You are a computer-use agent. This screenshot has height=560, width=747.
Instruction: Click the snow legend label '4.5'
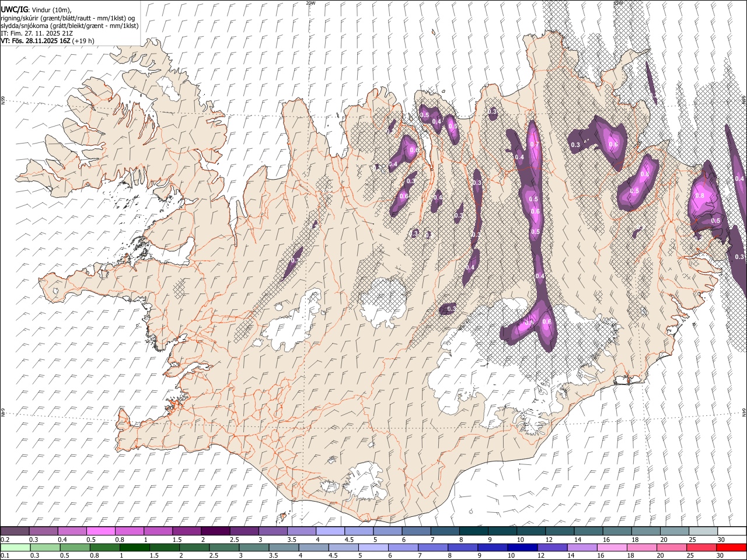(x=349, y=540)
